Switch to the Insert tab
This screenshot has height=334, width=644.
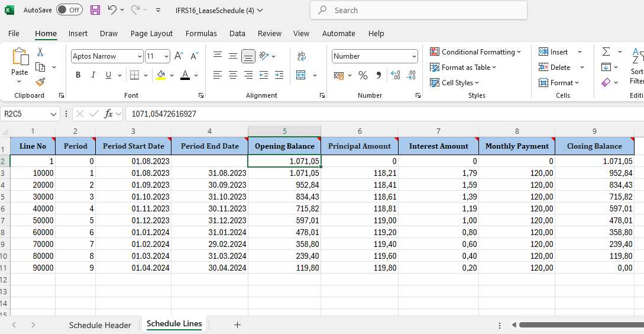pyautogui.click(x=78, y=33)
